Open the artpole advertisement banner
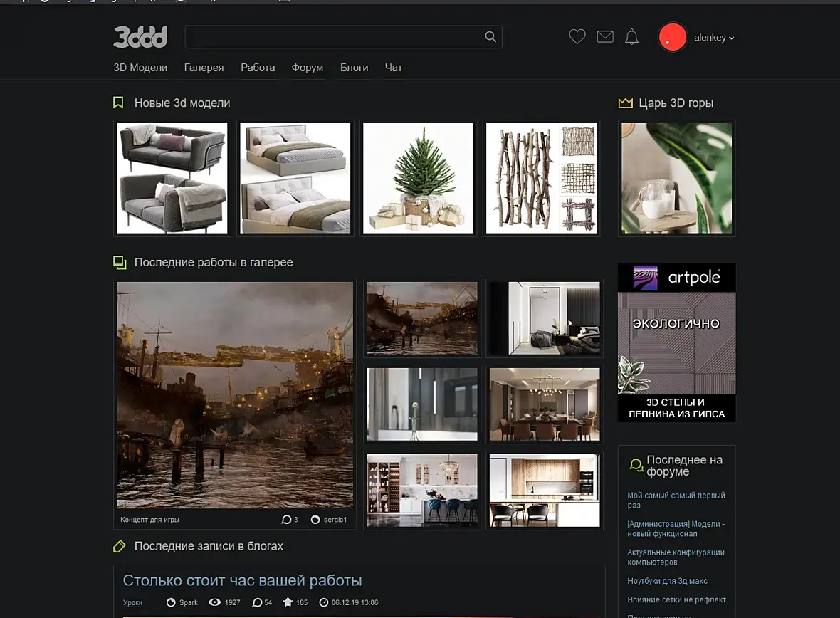 tap(676, 342)
